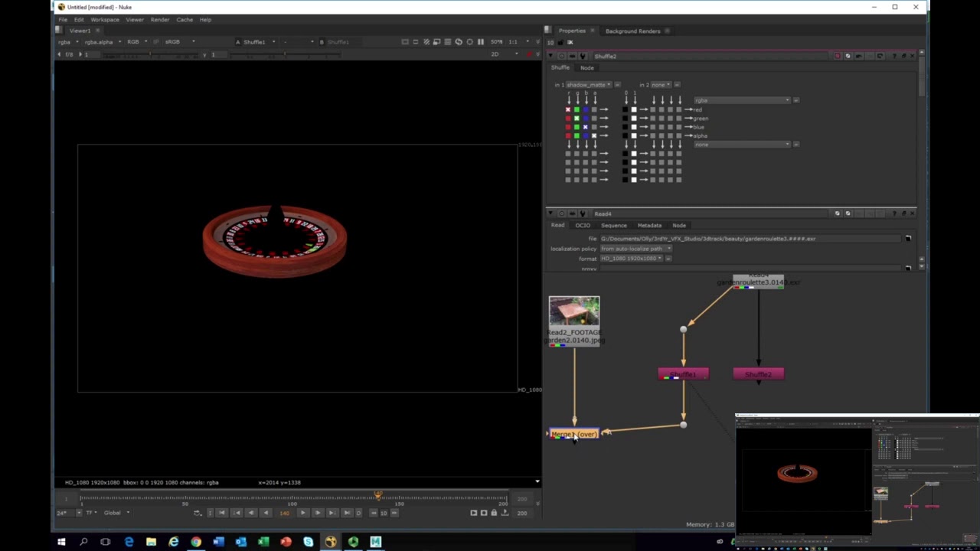Open the HD_1080 format dropdown
This screenshot has width=980, height=551.
[632, 259]
